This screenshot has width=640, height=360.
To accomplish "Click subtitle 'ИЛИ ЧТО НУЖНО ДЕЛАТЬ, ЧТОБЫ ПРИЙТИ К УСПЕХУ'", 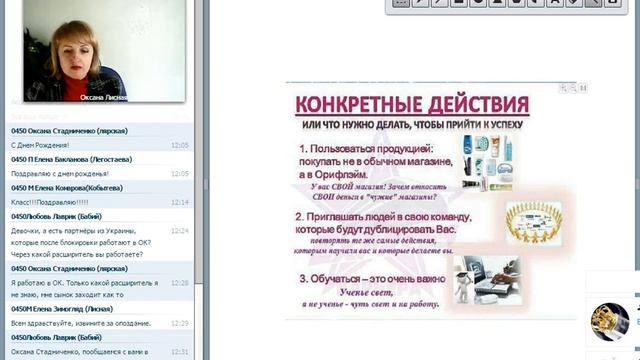I will [x=412, y=124].
